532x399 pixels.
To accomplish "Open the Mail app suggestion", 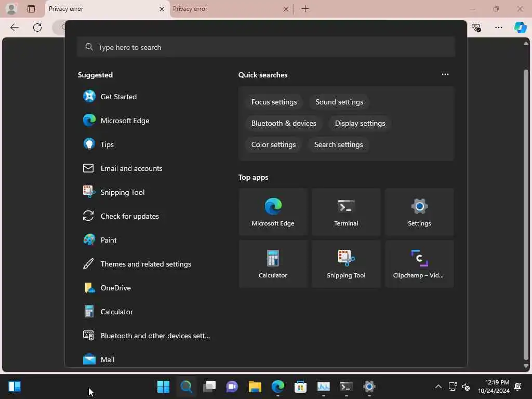I will point(147,360).
